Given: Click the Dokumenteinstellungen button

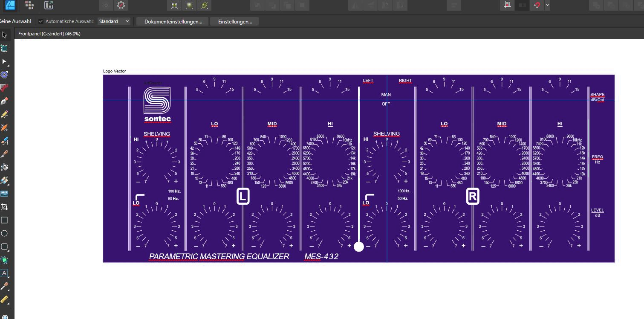Looking at the screenshot, I should point(173,21).
